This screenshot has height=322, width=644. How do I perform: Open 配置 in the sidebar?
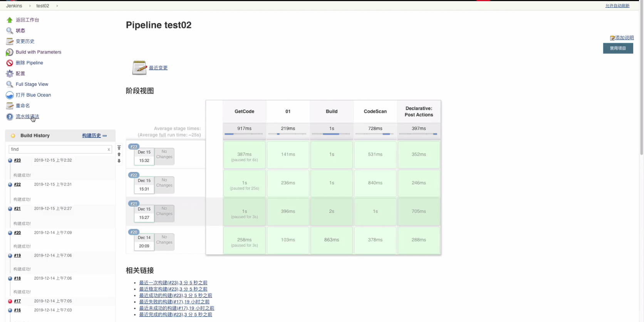[x=20, y=74]
